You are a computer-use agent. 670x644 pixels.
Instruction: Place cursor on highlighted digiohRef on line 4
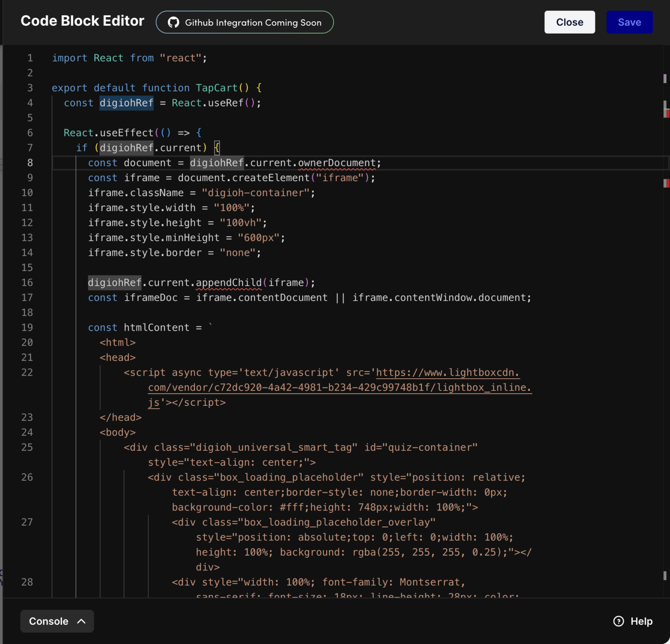tap(126, 103)
